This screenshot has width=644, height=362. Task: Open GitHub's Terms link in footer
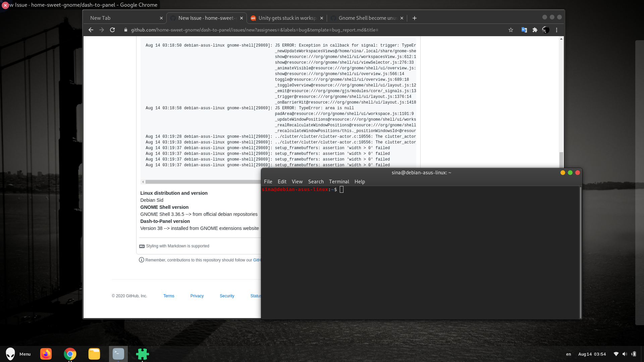[169, 296]
